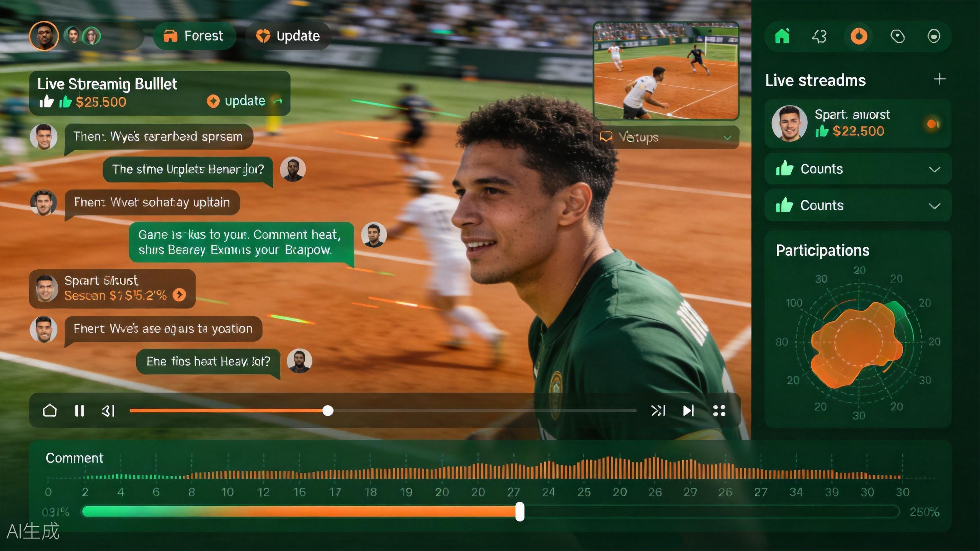The width and height of the screenshot is (980, 551).
Task: Open the Vetups dropdown below the video thumbnail
Action: point(666,137)
